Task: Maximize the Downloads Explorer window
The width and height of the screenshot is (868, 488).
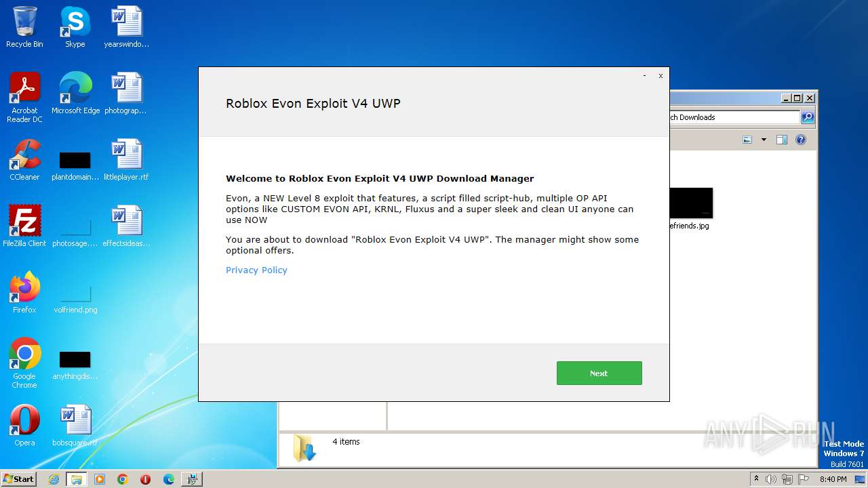Action: tap(797, 98)
